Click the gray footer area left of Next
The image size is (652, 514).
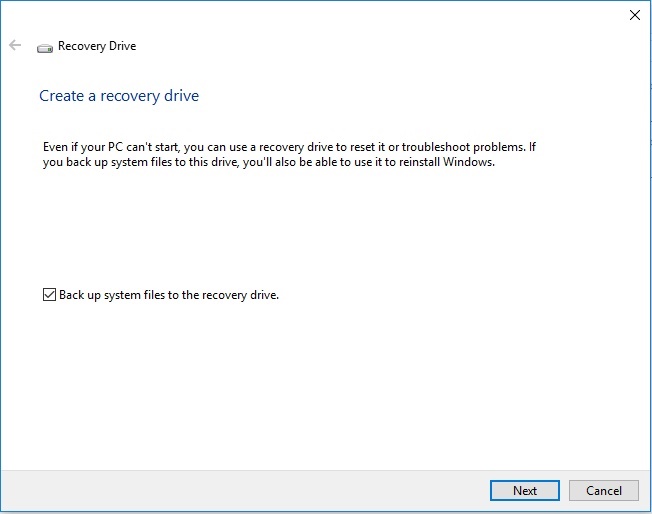point(245,491)
